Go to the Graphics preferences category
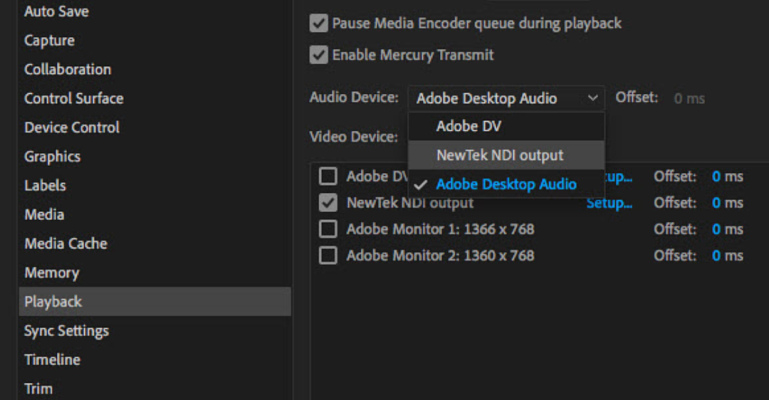 155,156
